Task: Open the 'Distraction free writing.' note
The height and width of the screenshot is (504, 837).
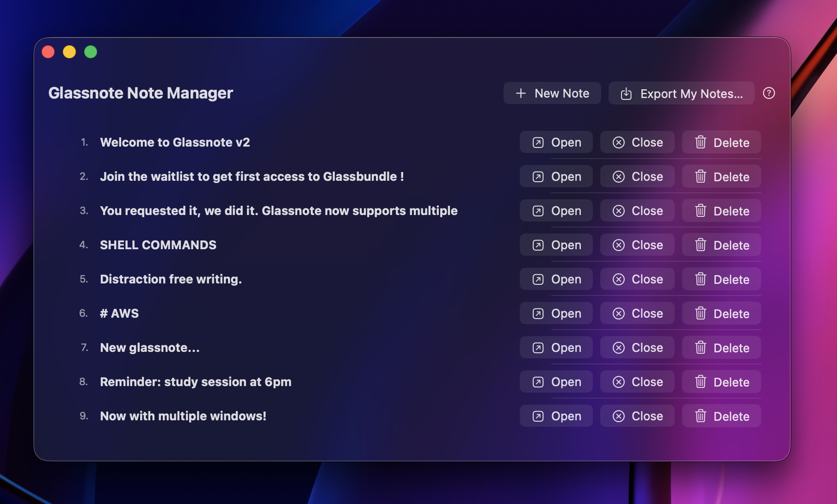Action: pos(556,279)
